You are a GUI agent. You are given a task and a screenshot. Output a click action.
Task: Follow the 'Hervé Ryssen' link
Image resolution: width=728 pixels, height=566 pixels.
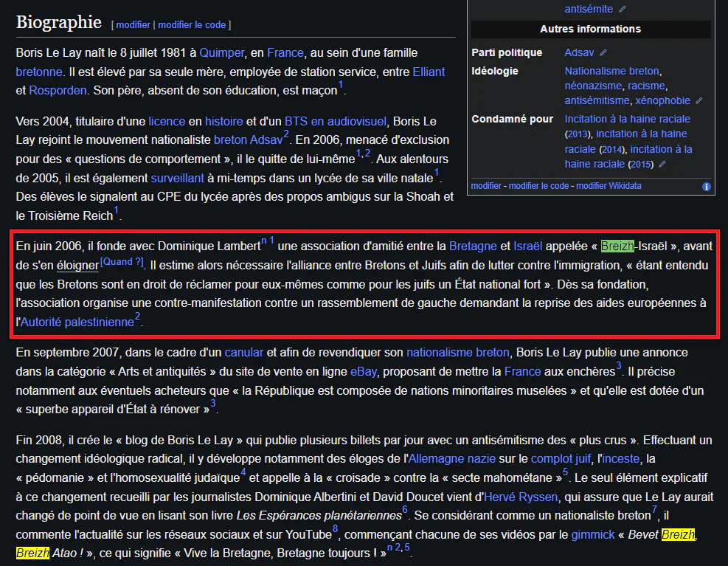click(521, 497)
